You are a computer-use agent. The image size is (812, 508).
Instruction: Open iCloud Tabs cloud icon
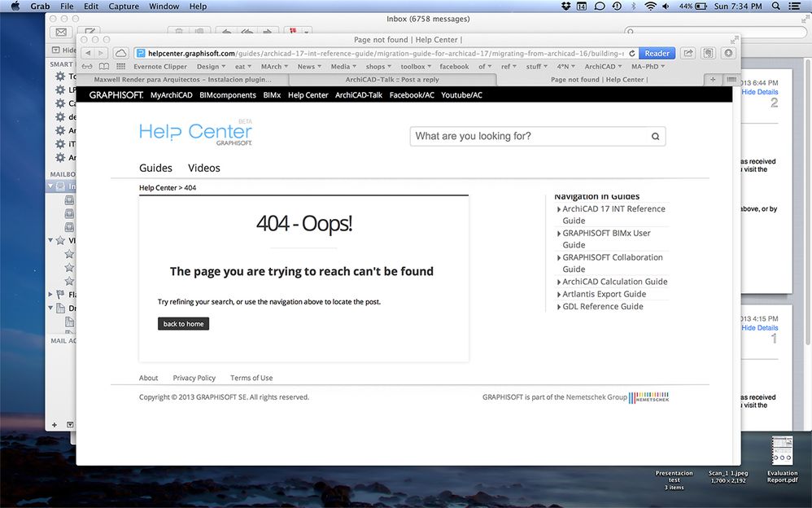pos(120,54)
